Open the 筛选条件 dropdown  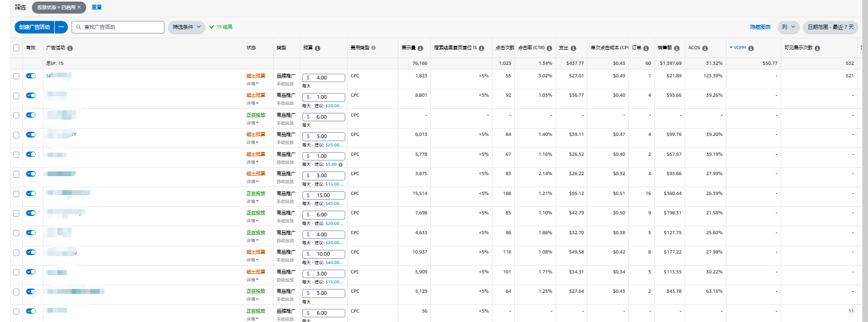186,27
